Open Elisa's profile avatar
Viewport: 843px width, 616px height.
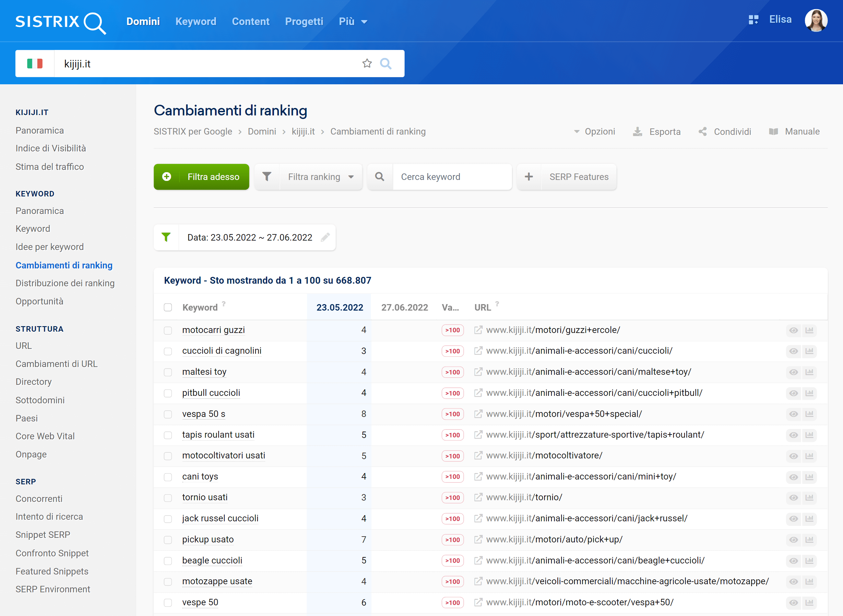coord(816,20)
